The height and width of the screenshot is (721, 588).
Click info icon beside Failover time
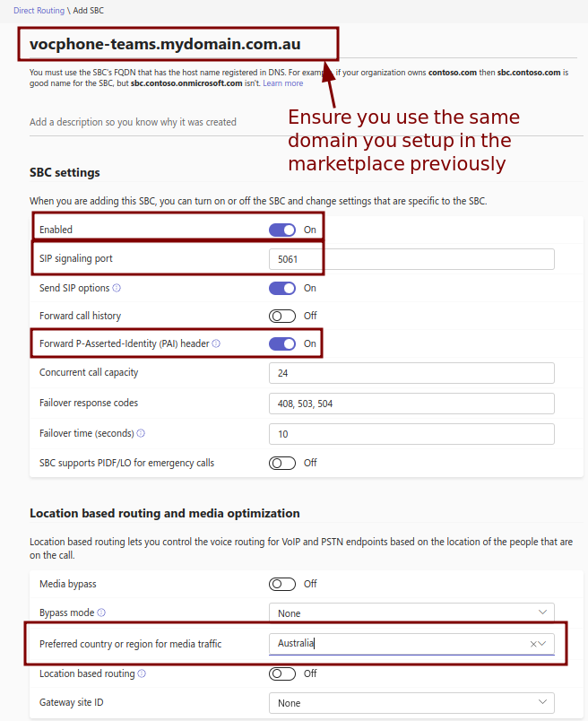point(141,433)
